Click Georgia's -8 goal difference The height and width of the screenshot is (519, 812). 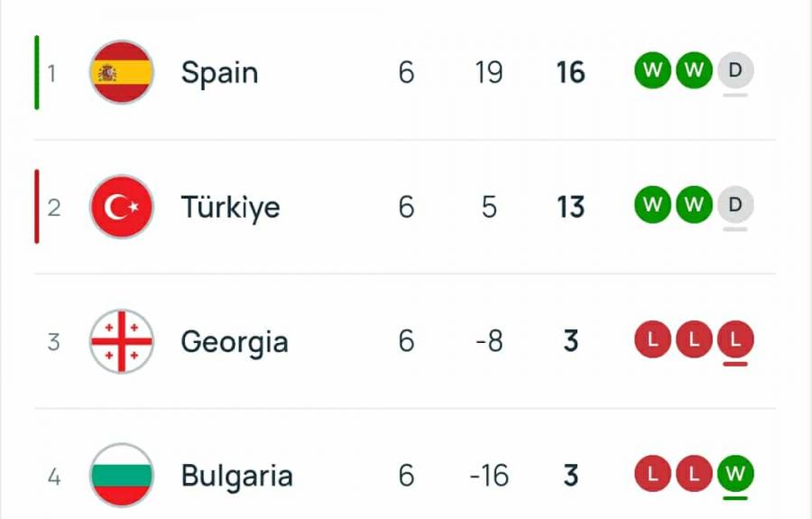[489, 341]
